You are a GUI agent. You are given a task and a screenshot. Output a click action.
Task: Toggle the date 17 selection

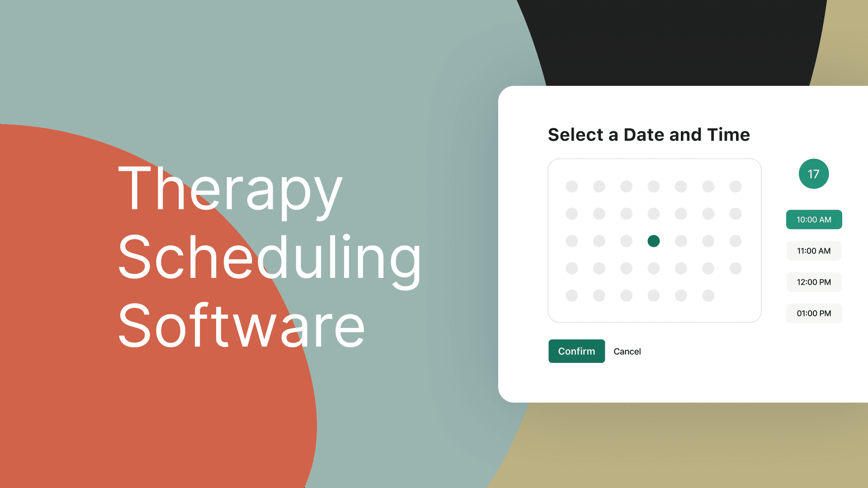(x=812, y=174)
